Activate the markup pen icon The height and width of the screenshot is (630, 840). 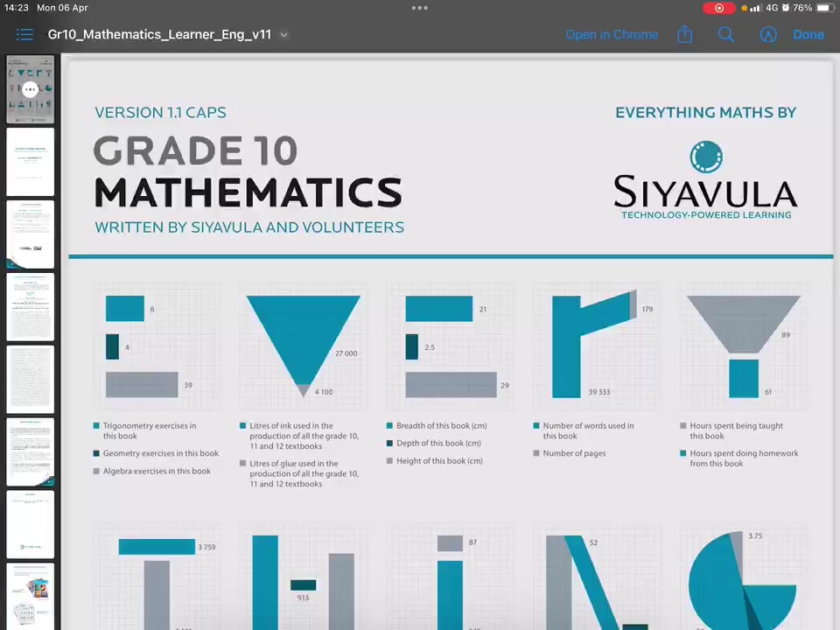(x=768, y=35)
